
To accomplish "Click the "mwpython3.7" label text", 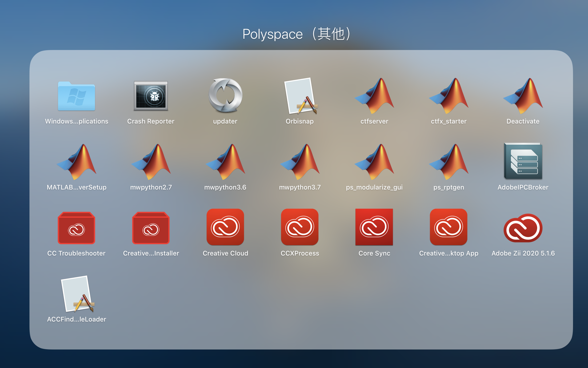I will pos(300,187).
